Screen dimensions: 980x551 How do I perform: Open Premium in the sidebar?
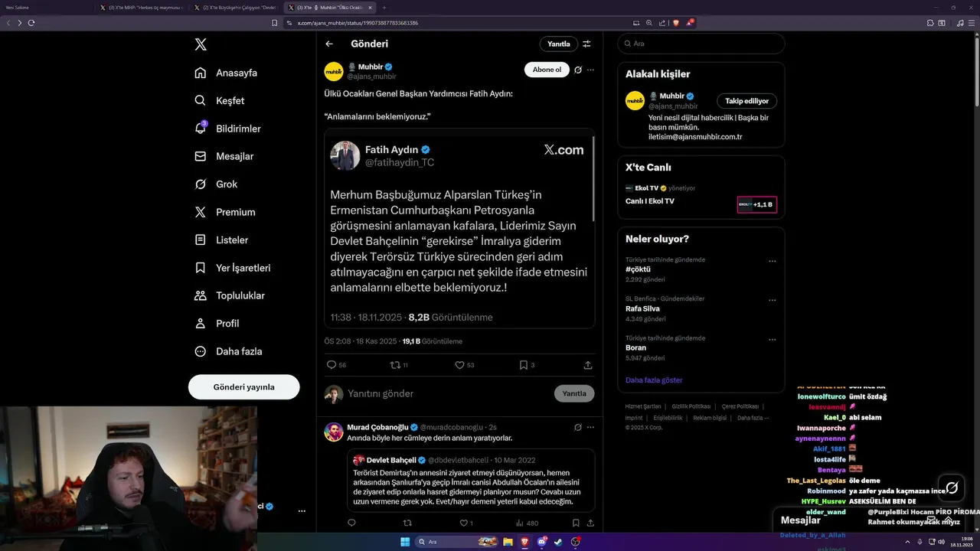click(225, 212)
